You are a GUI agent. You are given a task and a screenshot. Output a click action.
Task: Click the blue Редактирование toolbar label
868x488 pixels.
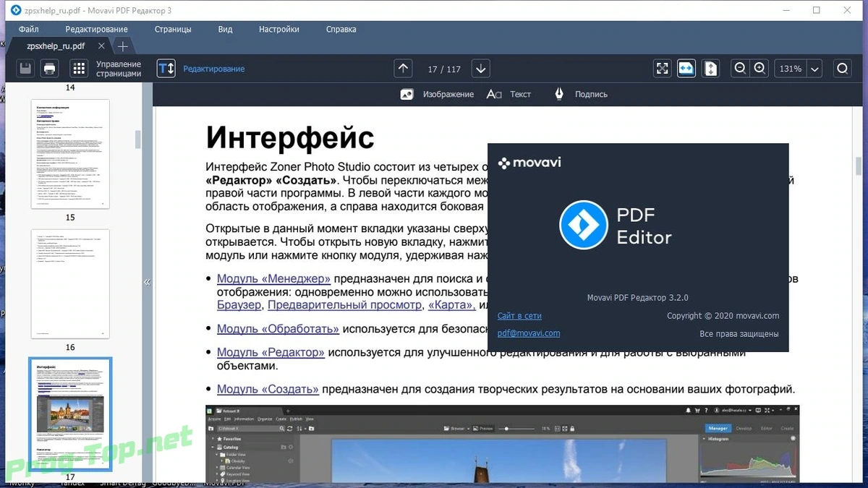pos(213,69)
